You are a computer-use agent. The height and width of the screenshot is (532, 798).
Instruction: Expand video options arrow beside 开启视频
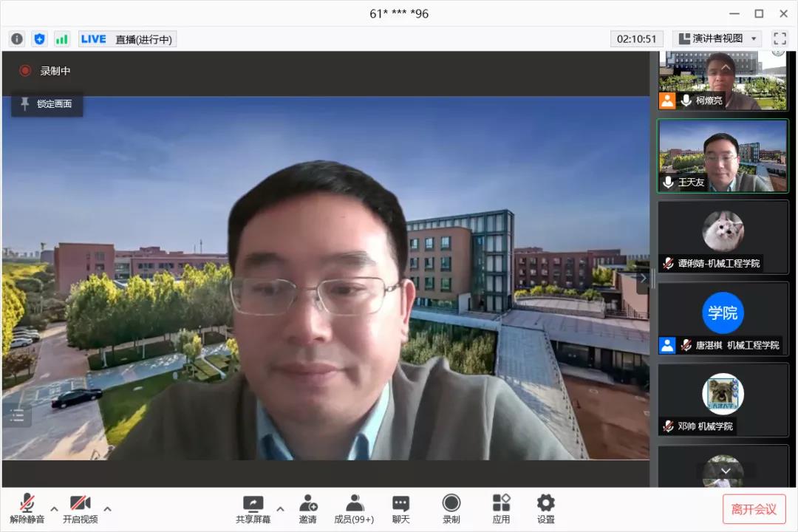tap(107, 508)
